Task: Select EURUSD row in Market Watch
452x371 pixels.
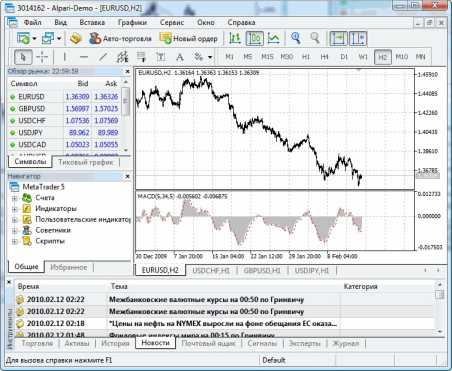Action: coord(64,97)
